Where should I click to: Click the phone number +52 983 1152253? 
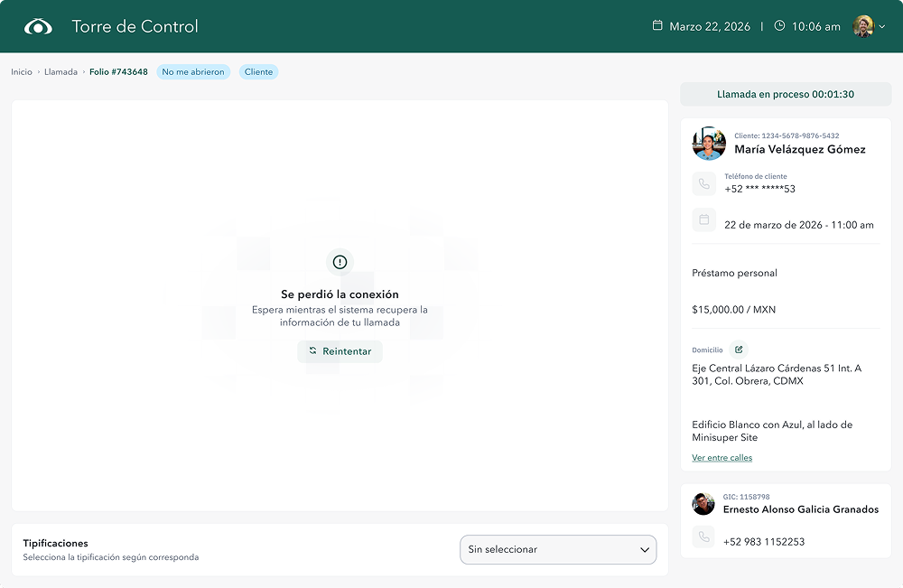[764, 542]
